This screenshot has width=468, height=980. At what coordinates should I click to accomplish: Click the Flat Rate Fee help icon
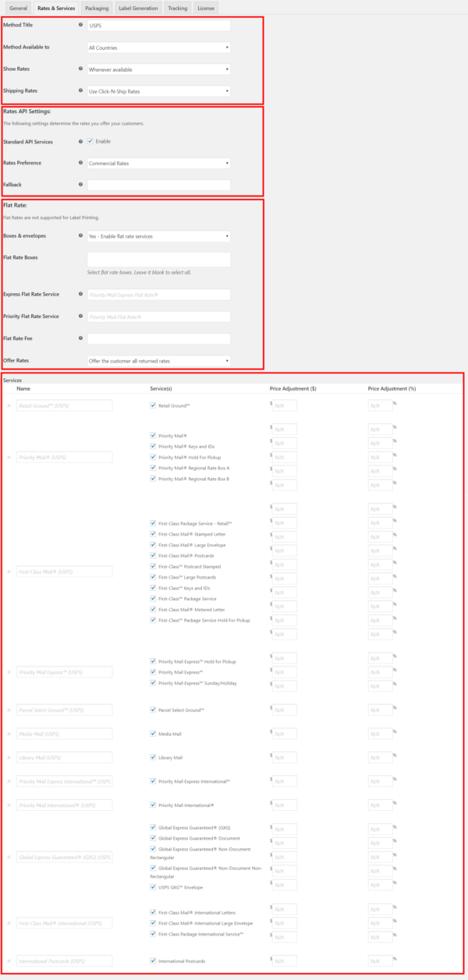tap(81, 338)
